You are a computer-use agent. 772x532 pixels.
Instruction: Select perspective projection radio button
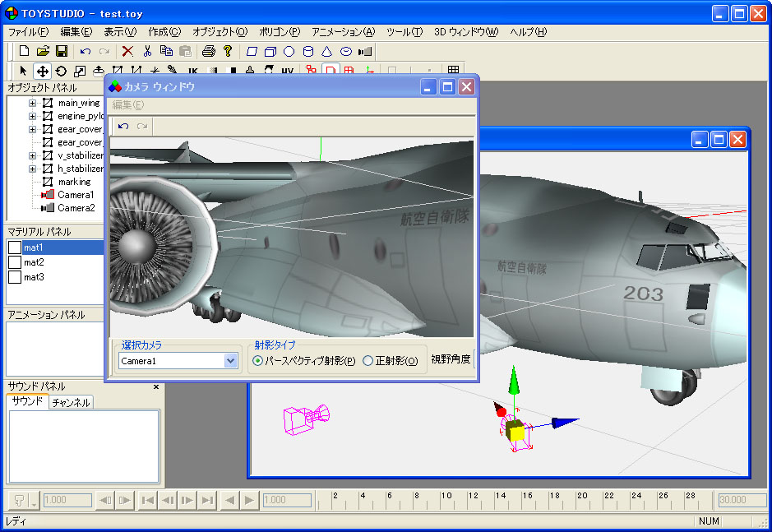(x=257, y=361)
